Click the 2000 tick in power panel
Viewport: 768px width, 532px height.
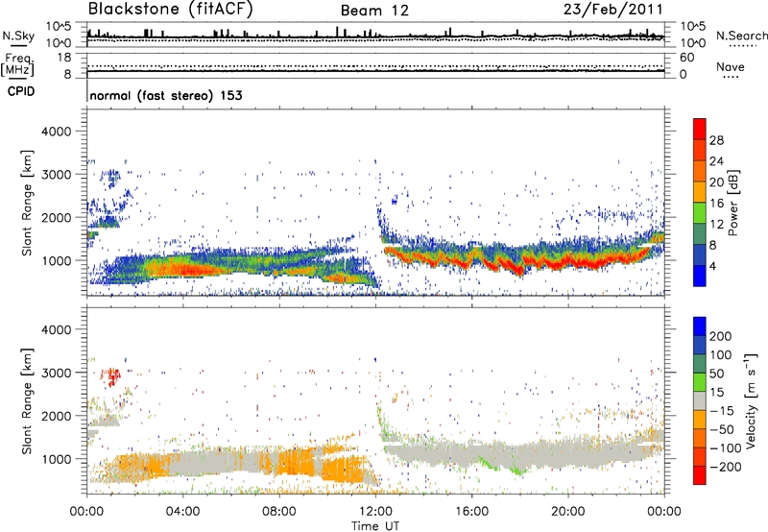[56, 217]
